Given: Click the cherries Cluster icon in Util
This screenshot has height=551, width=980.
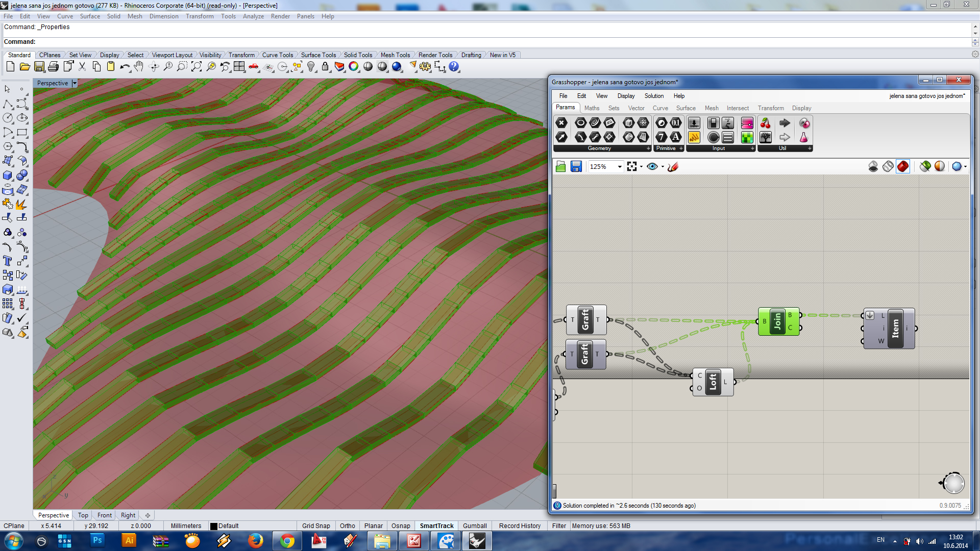Looking at the screenshot, I should pos(765,123).
